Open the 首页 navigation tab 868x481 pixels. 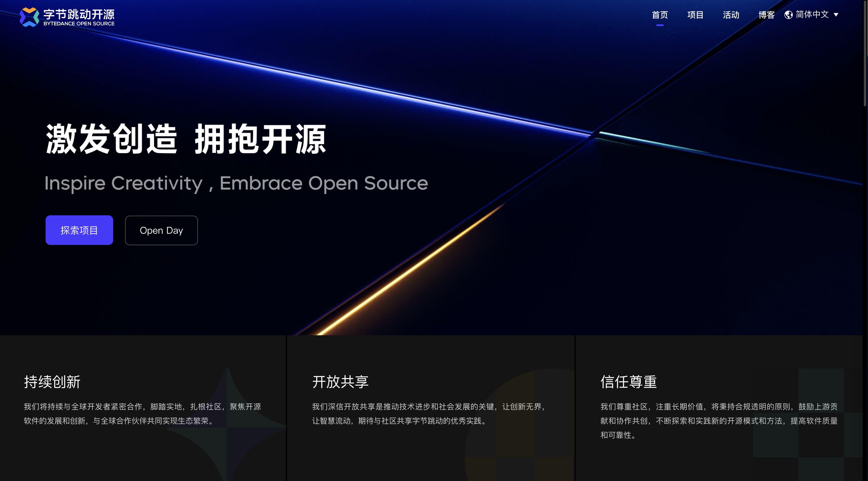660,15
